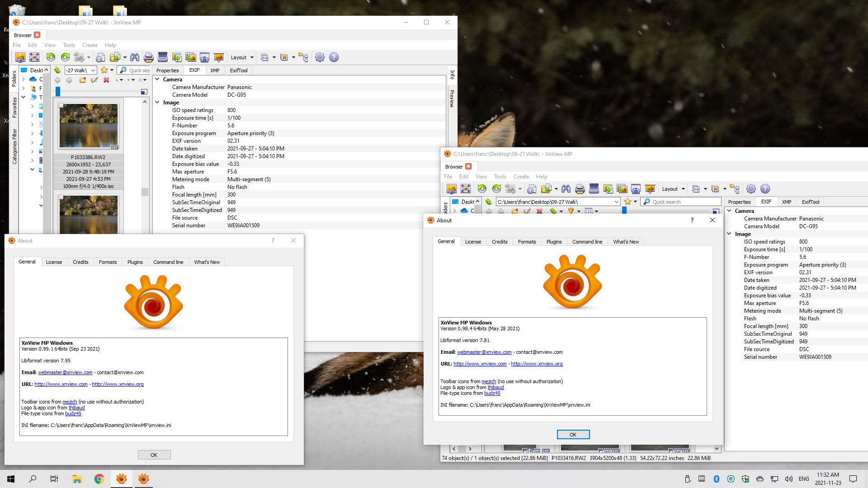
Task: Collapse the Image section in right EXIF panel
Action: coord(729,234)
